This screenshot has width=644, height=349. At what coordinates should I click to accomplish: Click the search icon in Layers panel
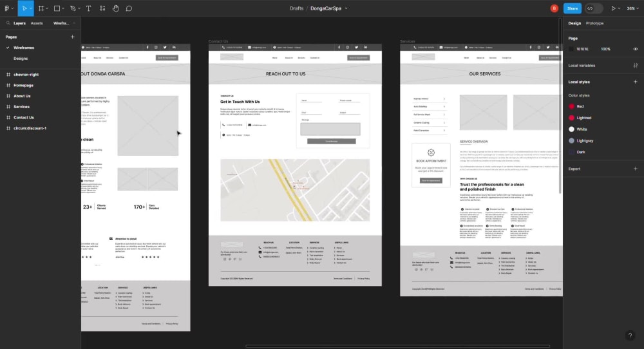coord(8,23)
